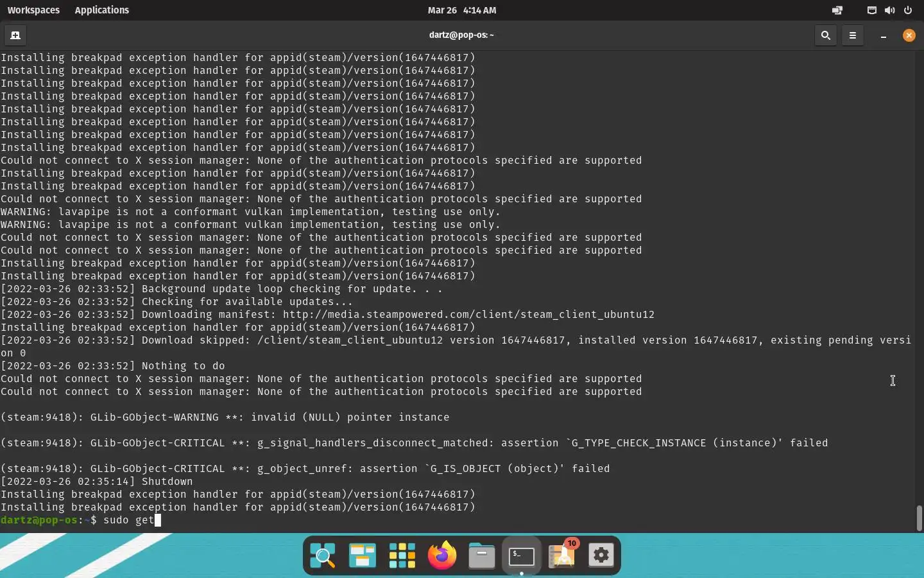Launch Pop launcher search icon in dock
Image resolution: width=924 pixels, height=578 pixels.
pyautogui.click(x=323, y=556)
